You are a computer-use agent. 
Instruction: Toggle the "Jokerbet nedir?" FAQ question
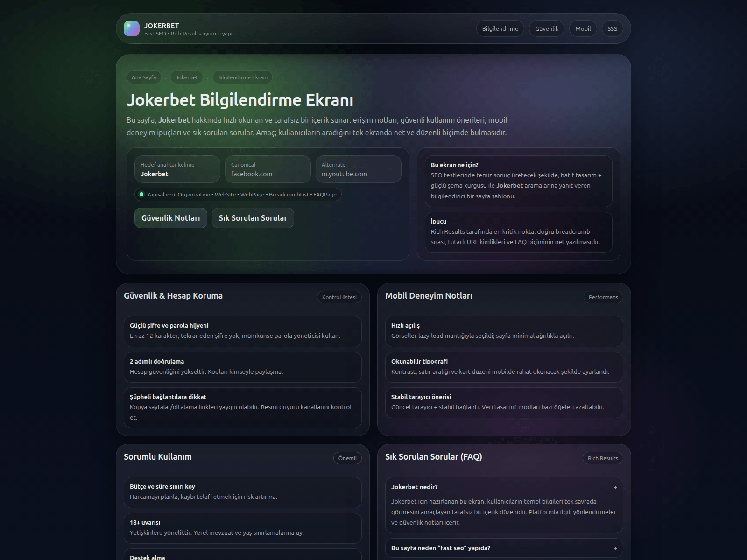coord(504,487)
